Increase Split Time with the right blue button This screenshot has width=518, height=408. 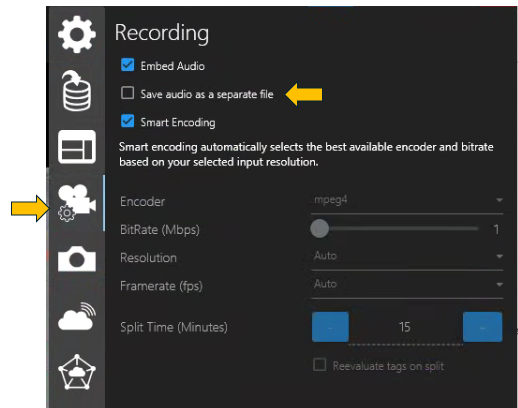pyautogui.click(x=482, y=327)
